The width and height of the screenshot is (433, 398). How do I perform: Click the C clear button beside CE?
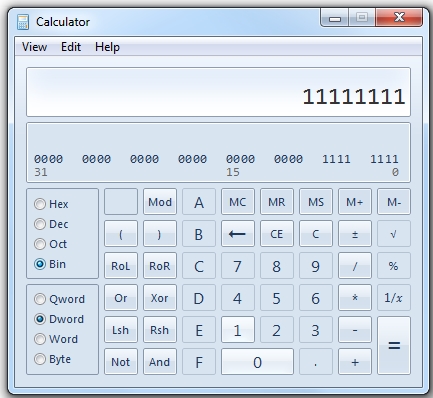[x=316, y=234]
